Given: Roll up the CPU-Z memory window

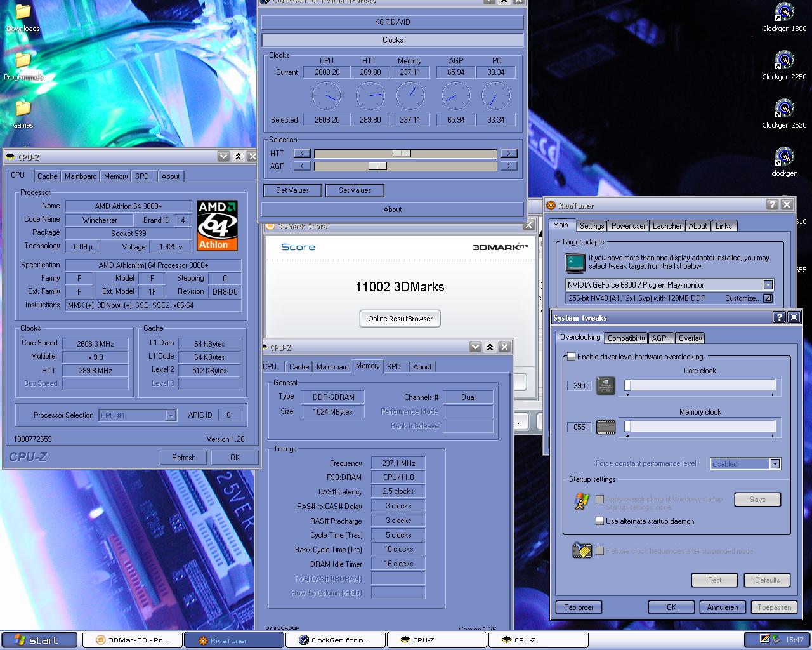Looking at the screenshot, I should [490, 347].
